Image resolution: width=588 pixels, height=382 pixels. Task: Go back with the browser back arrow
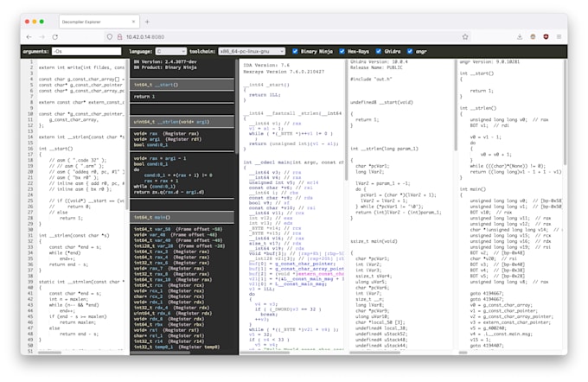click(x=29, y=37)
